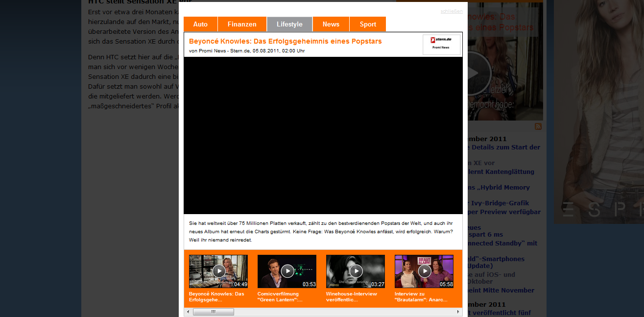Open the 'Ivy-Bridge-Grafik' background link

pos(499,203)
